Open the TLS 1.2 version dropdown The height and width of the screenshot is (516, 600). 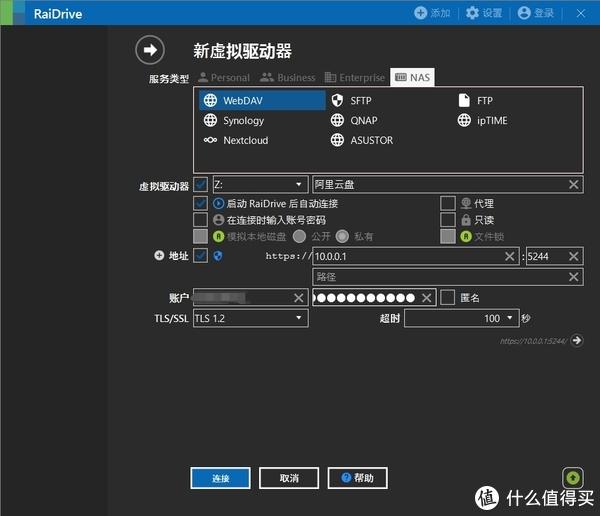251,318
